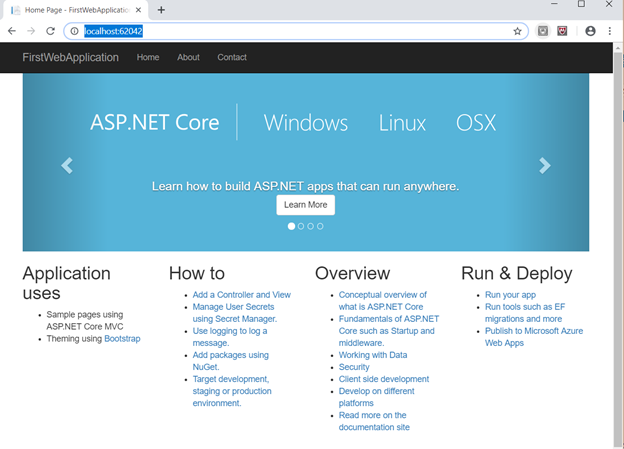Click the Linux text in banner
The width and height of the screenshot is (624, 449).
[x=402, y=123]
